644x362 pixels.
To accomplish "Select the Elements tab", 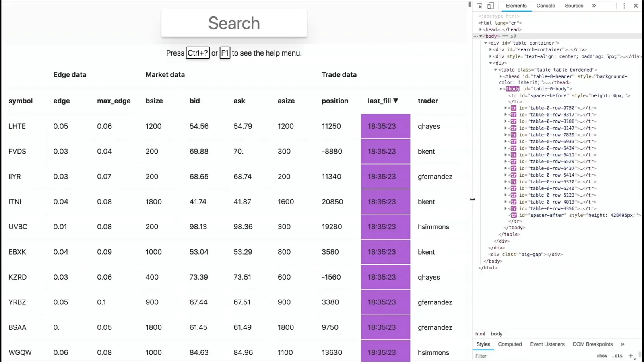I will coord(516,6).
